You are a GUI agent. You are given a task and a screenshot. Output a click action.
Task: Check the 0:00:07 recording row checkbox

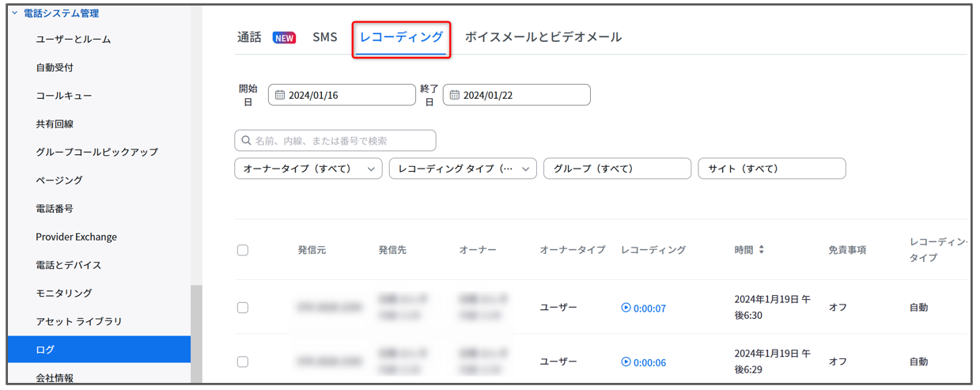243,308
